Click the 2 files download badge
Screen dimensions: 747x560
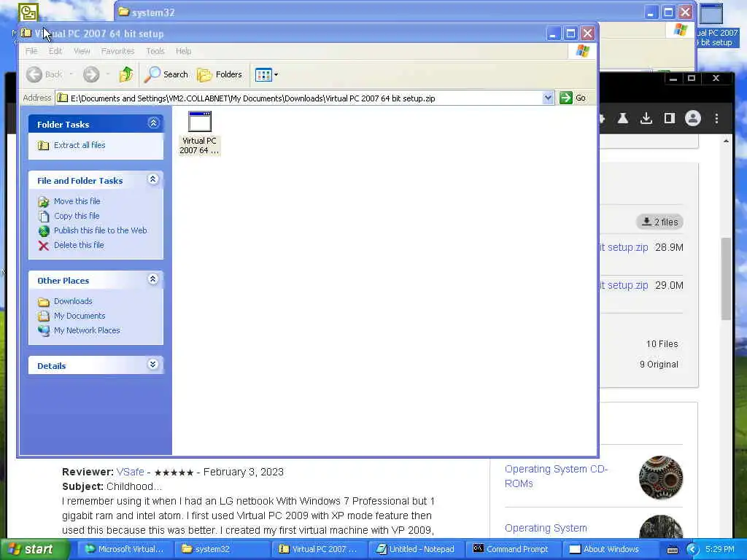[x=659, y=222]
